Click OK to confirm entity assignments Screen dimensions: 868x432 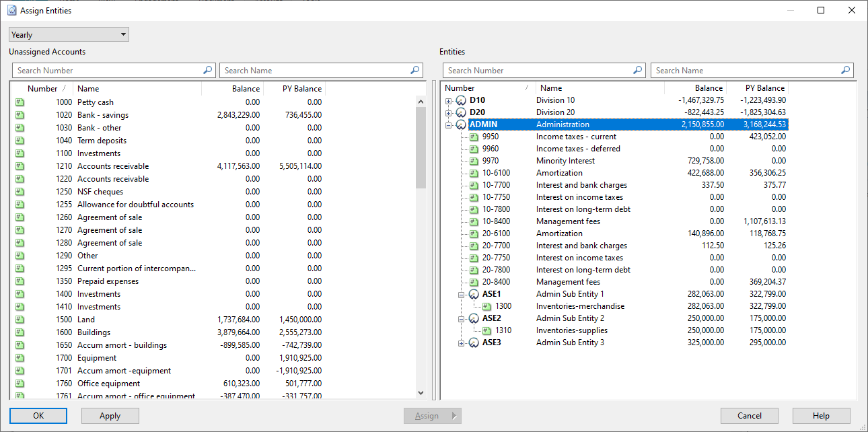pyautogui.click(x=38, y=416)
